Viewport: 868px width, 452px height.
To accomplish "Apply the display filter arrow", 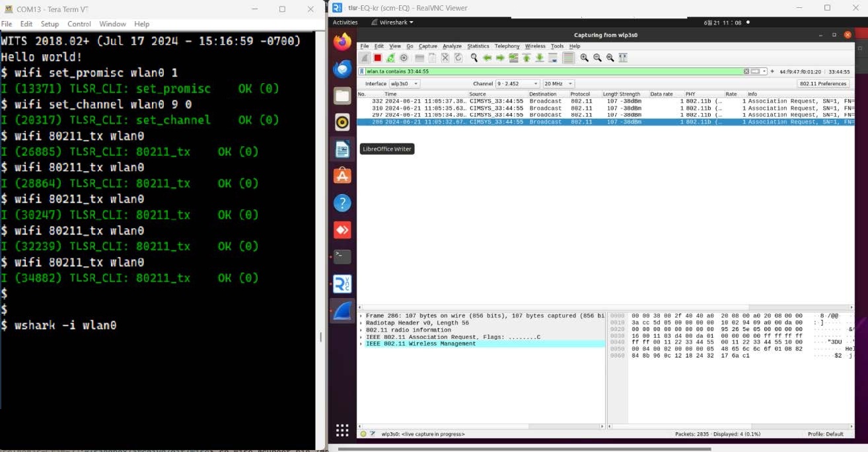I will [755, 71].
